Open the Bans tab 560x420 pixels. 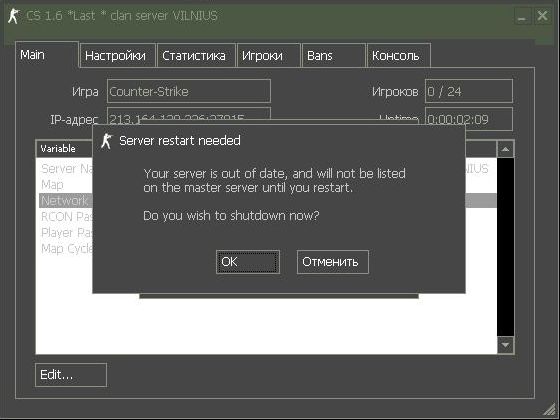coord(334,56)
